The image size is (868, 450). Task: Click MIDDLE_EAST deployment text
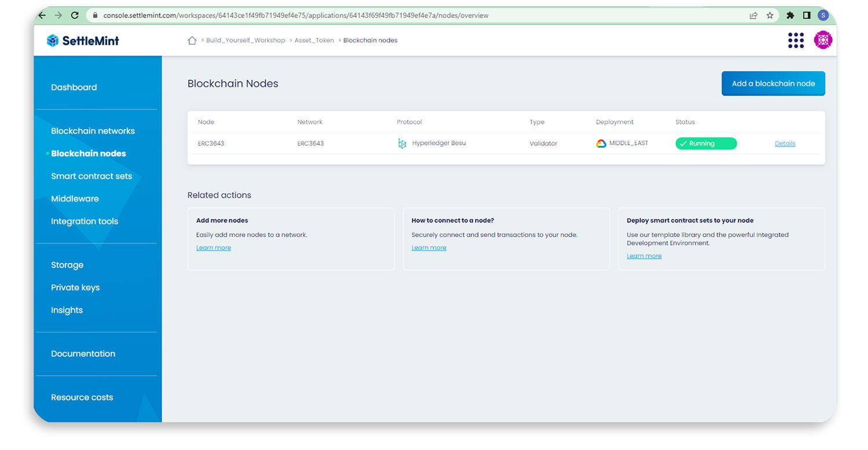click(628, 143)
